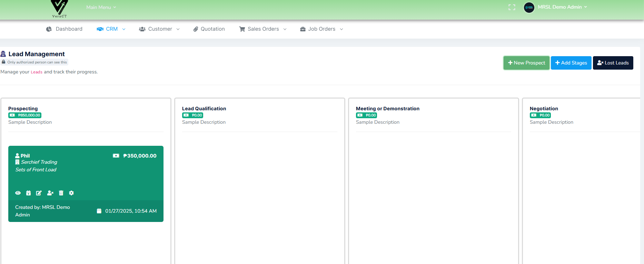Open the CRM dropdown menu
Screen dimensions: 644x264
pos(111,29)
